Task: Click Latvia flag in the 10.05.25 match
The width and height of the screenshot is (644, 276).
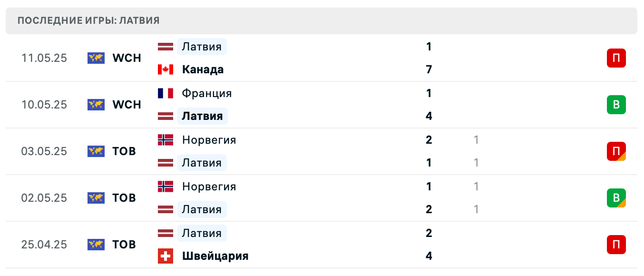Action: point(166,116)
